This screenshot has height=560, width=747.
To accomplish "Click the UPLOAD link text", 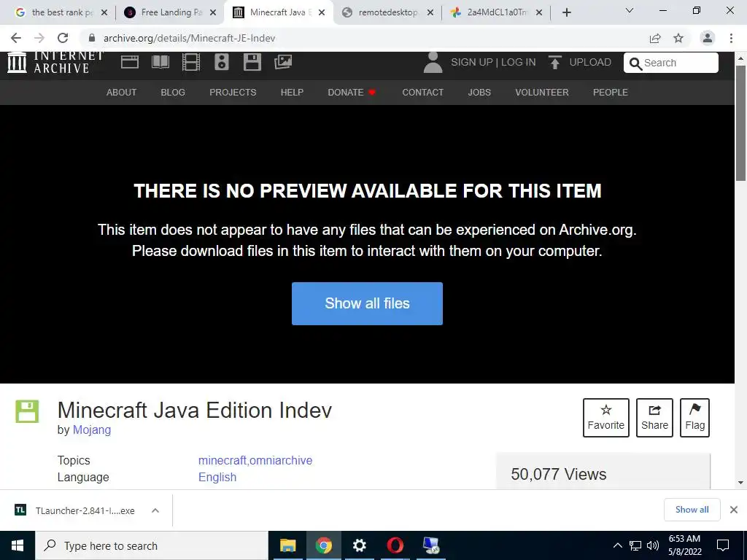I will tap(590, 63).
